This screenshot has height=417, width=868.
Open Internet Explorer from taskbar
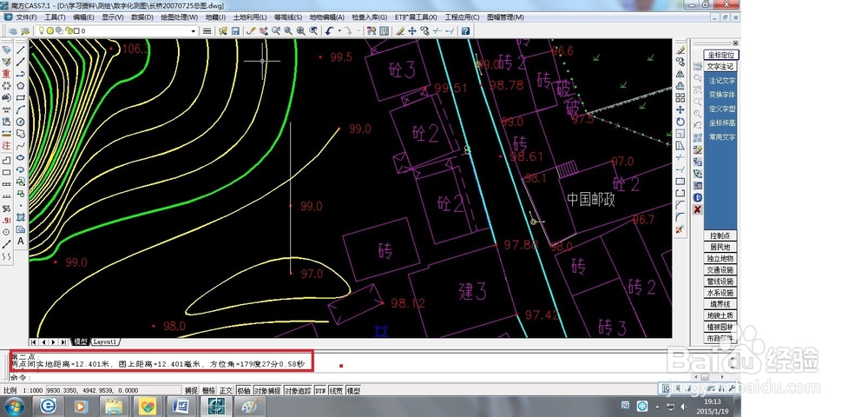tap(49, 407)
